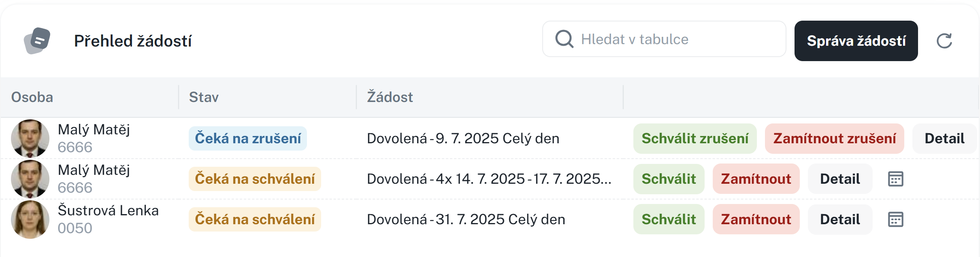
Task: Click Malý Matěj's avatar in second row
Action: coord(30,179)
